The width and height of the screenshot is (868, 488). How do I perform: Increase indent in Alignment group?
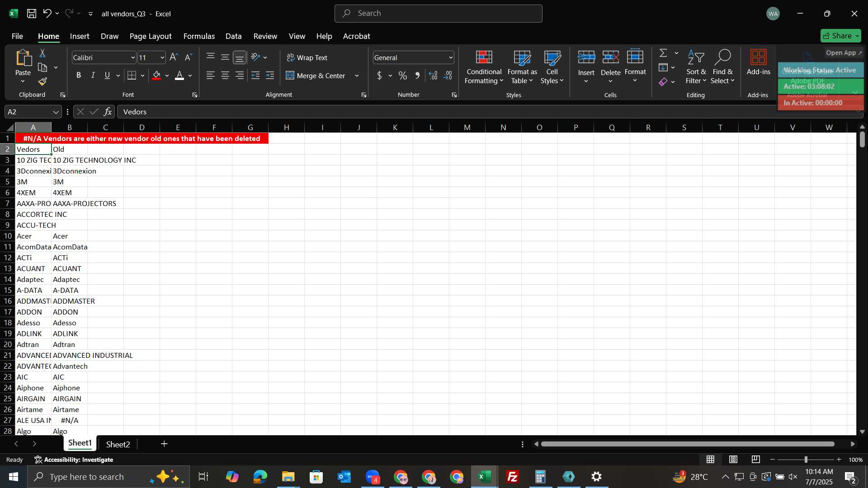click(x=270, y=75)
